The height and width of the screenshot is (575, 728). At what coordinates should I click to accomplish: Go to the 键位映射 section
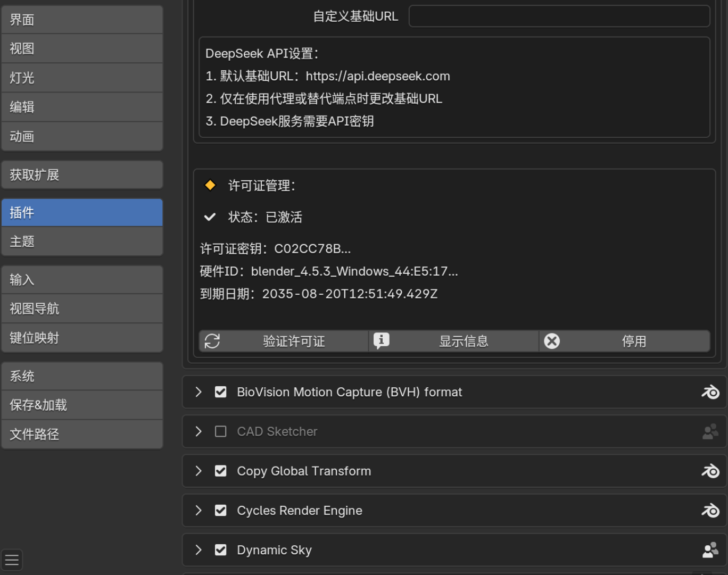tap(82, 338)
